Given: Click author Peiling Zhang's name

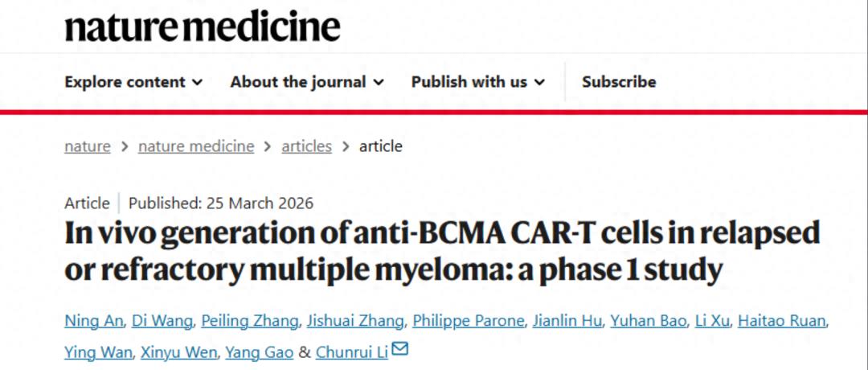Looking at the screenshot, I should (x=250, y=321).
